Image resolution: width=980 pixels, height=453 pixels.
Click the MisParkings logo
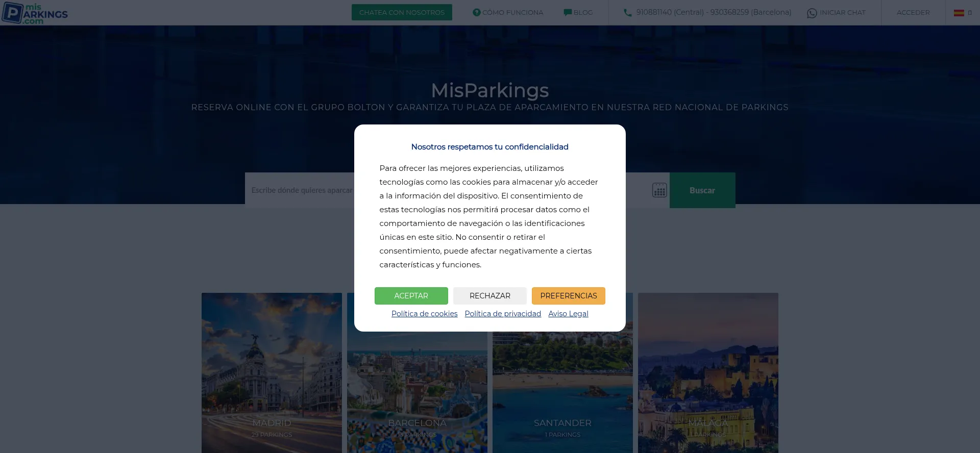(35, 13)
